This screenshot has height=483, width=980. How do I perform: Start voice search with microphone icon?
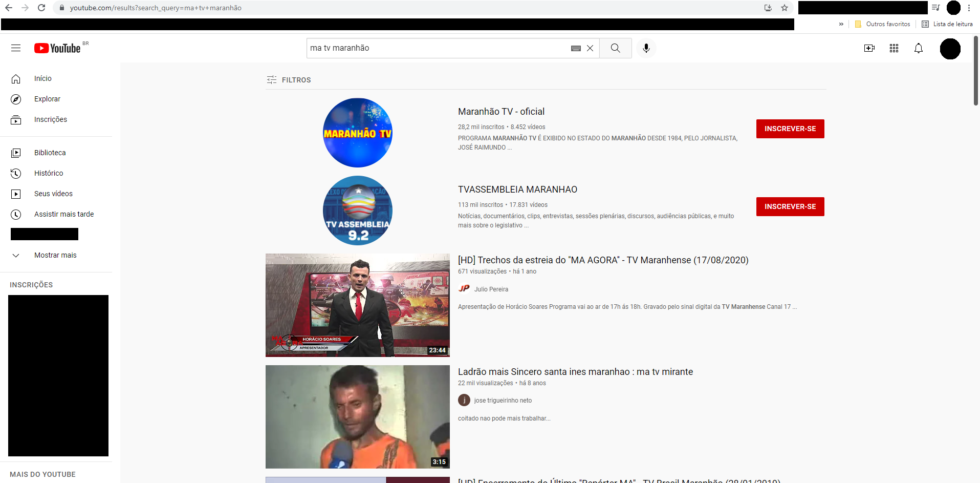646,48
